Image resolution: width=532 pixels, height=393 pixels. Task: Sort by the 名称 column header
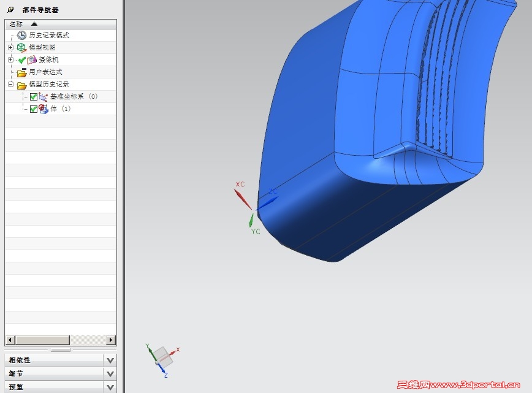click(61, 24)
